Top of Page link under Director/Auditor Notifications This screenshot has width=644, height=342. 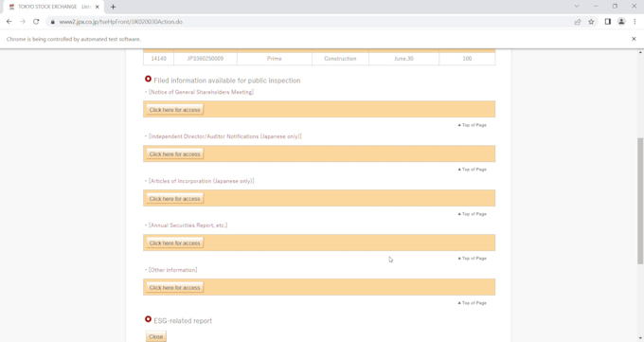coord(473,170)
